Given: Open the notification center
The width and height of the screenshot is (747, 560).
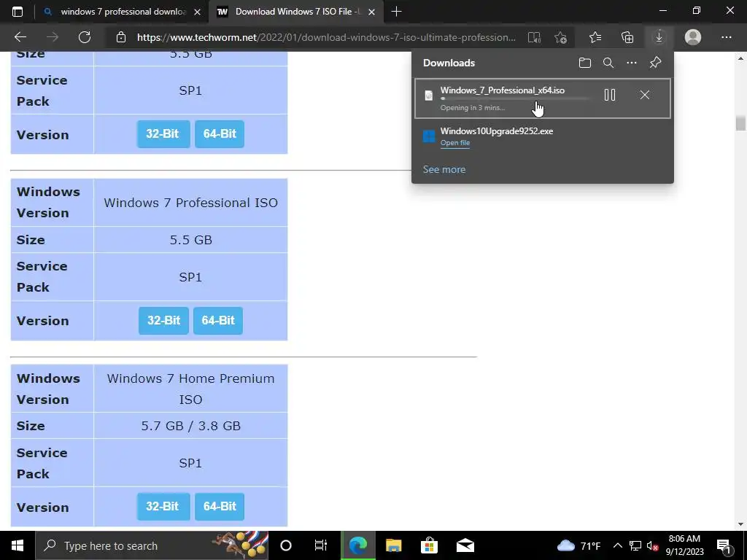Looking at the screenshot, I should click(x=724, y=545).
